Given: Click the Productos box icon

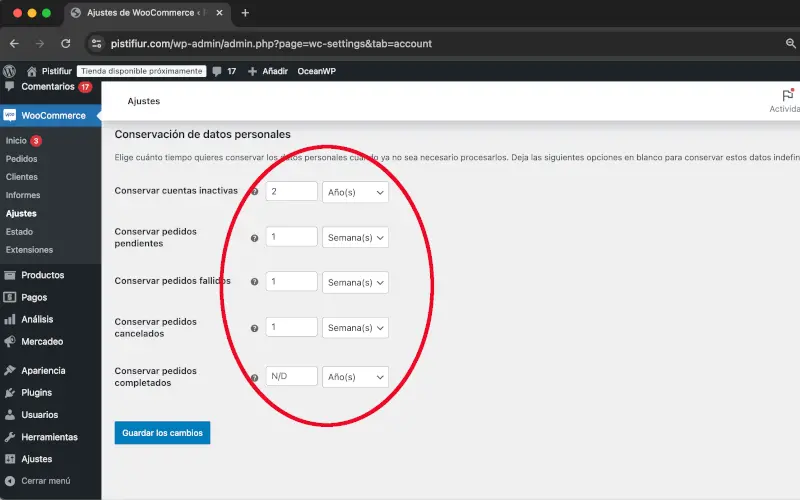Looking at the screenshot, I should (10, 275).
